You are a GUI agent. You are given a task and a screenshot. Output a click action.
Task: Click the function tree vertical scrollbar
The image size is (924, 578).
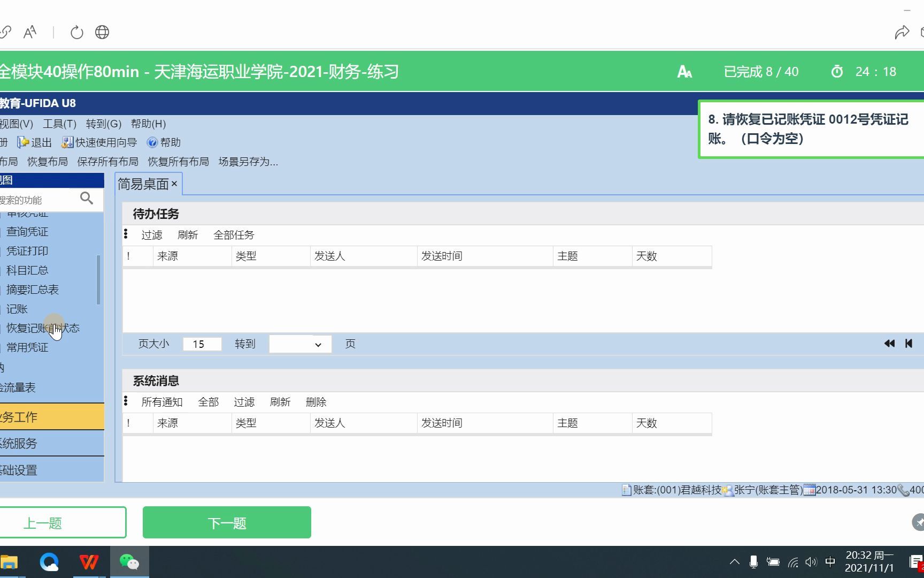pos(98,280)
